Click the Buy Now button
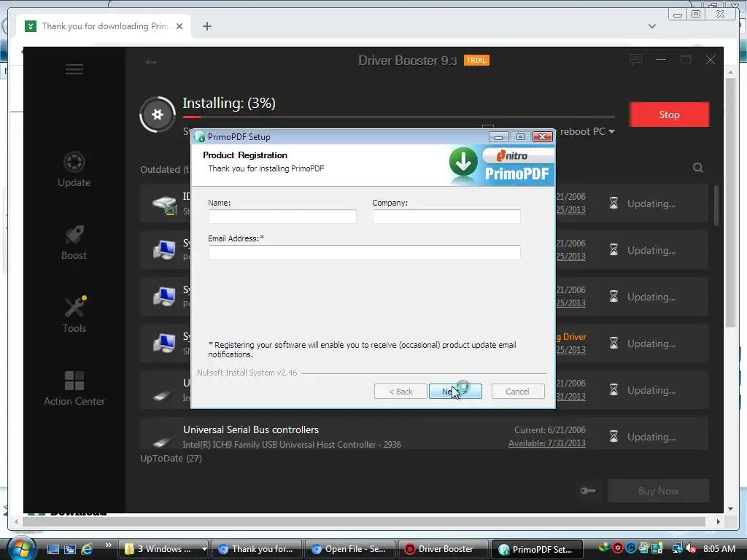The image size is (747, 560). click(659, 491)
